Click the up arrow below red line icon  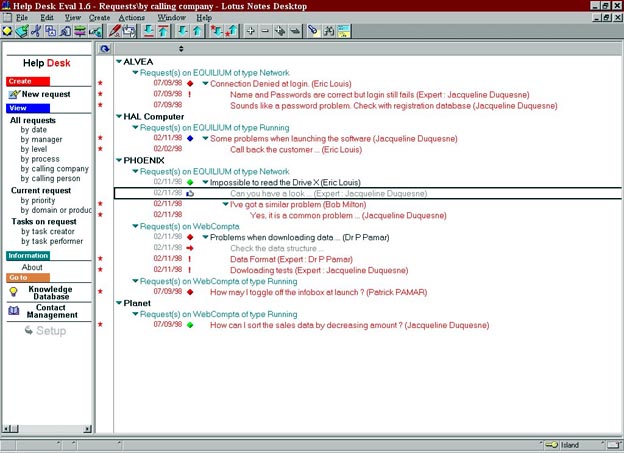coord(163,31)
